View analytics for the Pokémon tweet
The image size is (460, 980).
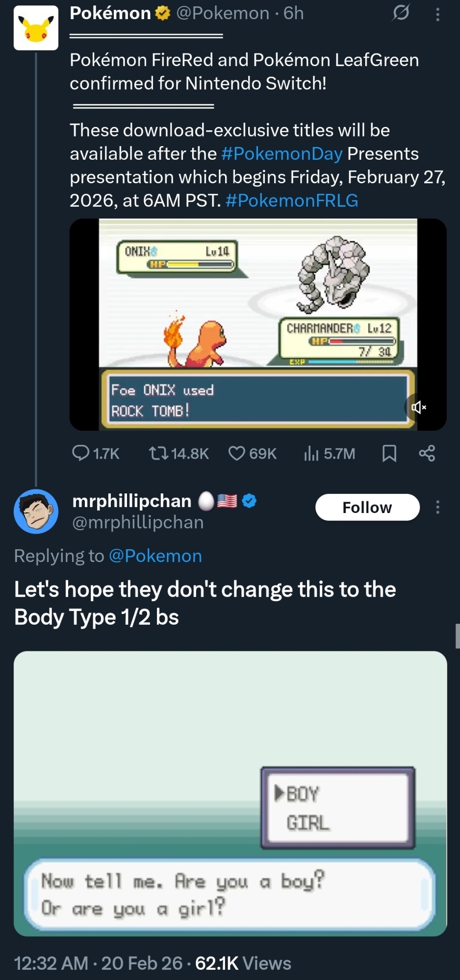311,453
